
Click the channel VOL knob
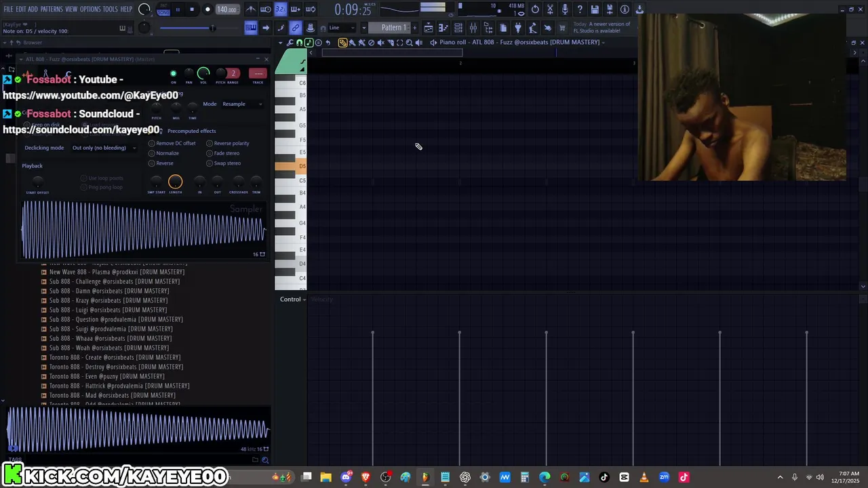click(x=203, y=73)
